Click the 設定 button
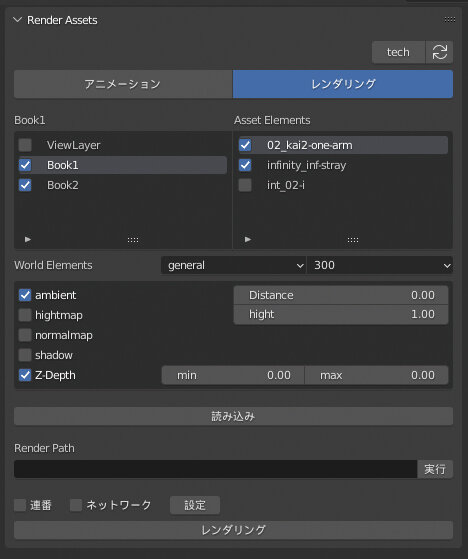Viewport: 468px width, 559px height. pyautogui.click(x=195, y=505)
